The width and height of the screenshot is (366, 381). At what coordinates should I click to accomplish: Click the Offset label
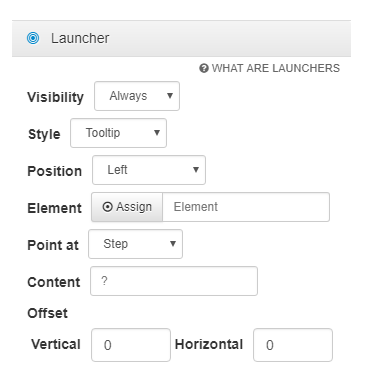(x=47, y=313)
